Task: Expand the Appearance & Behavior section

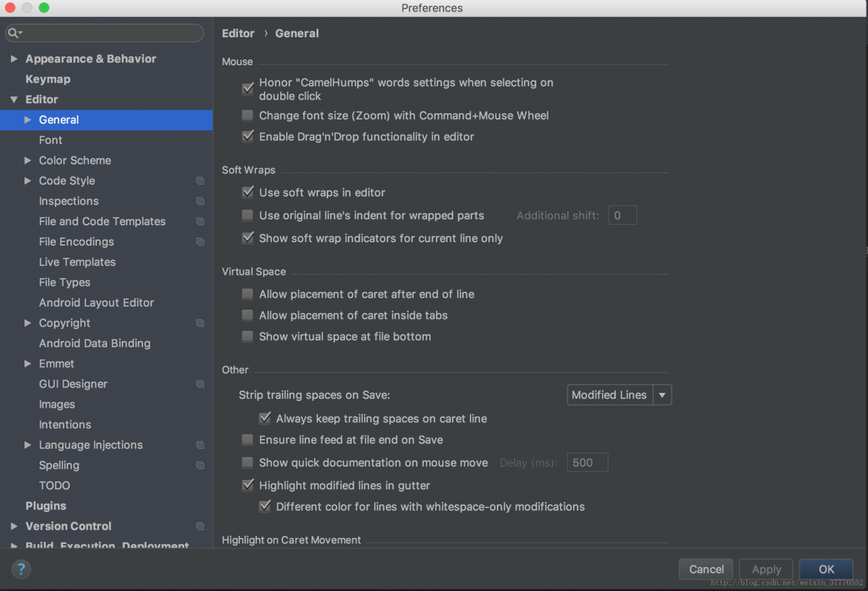Action: coord(14,59)
